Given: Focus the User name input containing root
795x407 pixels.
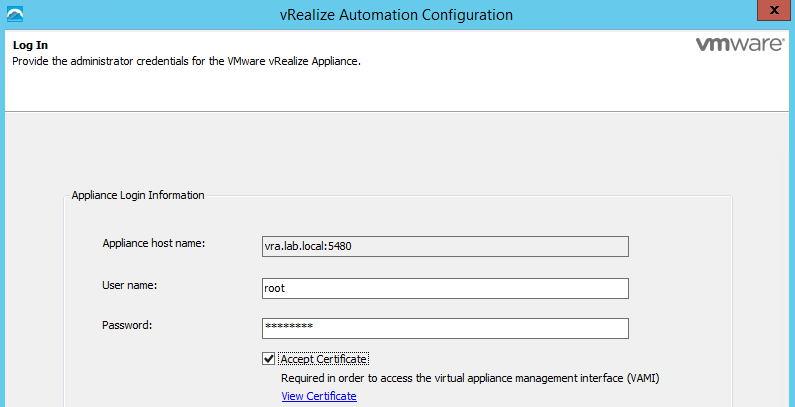Looking at the screenshot, I should pyautogui.click(x=444, y=288).
